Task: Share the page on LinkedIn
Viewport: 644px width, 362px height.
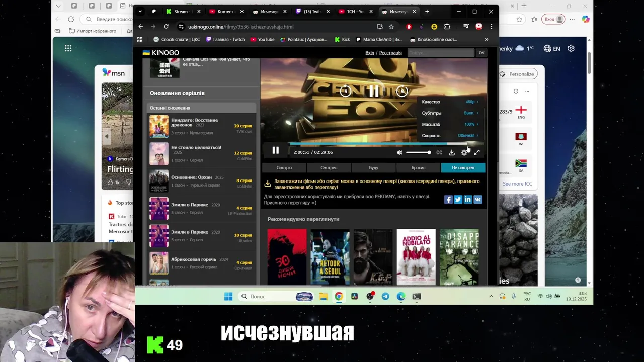Action: point(468,200)
